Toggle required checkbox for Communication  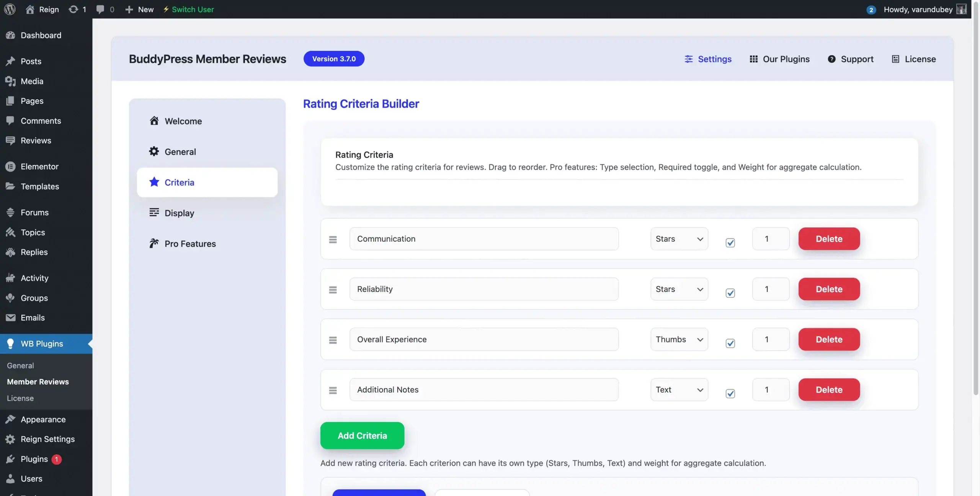pos(730,243)
